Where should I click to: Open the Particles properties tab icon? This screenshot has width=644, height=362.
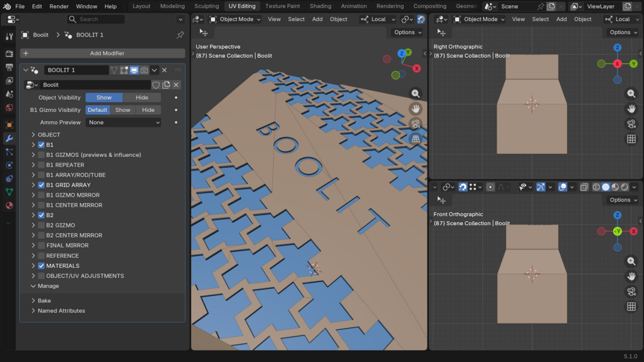9,152
